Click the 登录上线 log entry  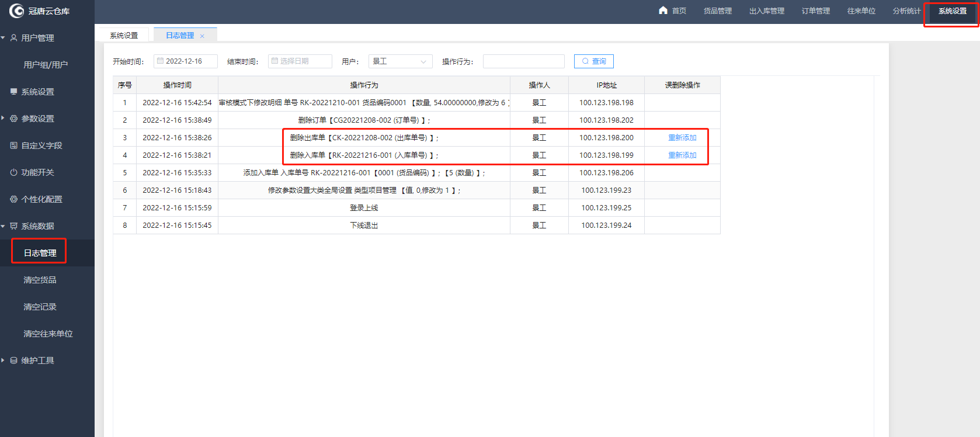364,207
